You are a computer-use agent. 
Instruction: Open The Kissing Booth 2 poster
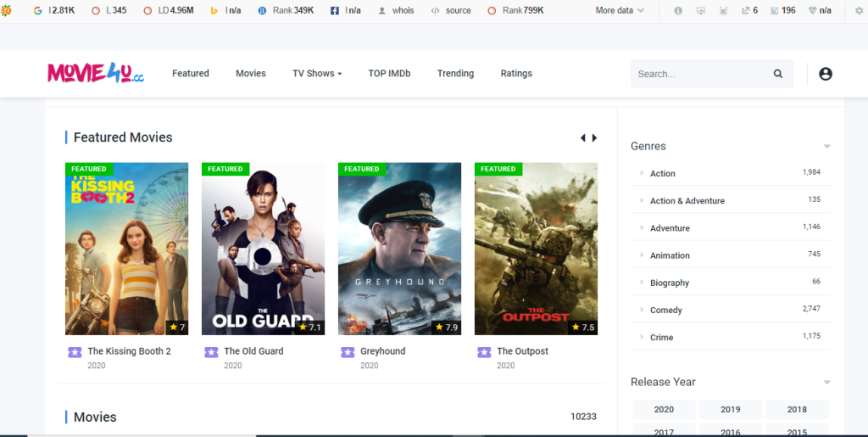[x=127, y=249]
